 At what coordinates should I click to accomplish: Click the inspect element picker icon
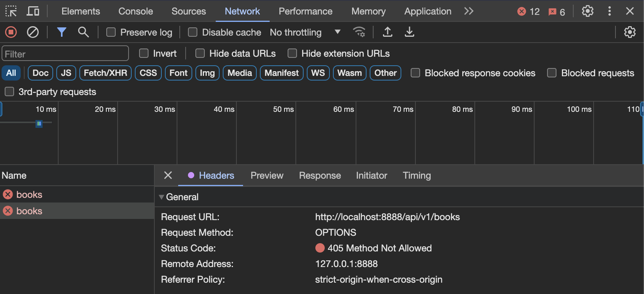(11, 11)
